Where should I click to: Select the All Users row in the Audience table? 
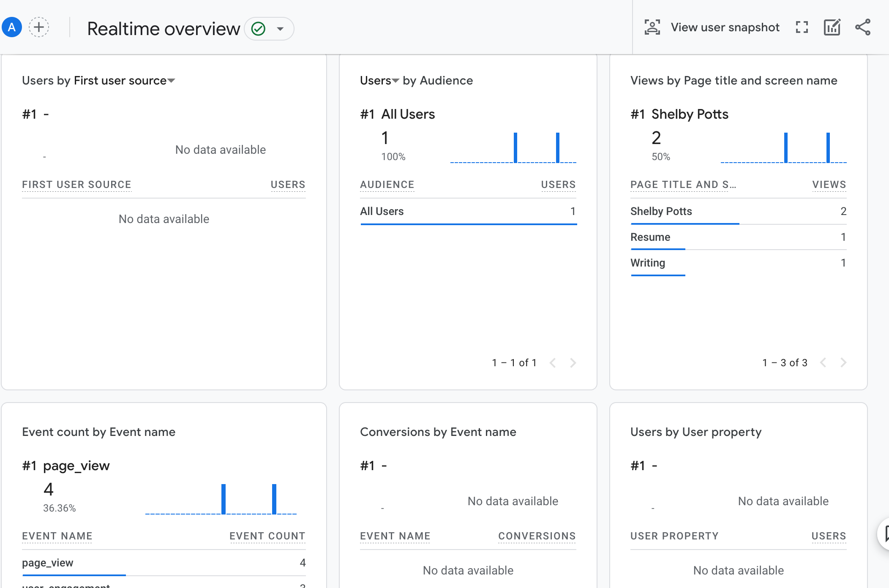[468, 212]
